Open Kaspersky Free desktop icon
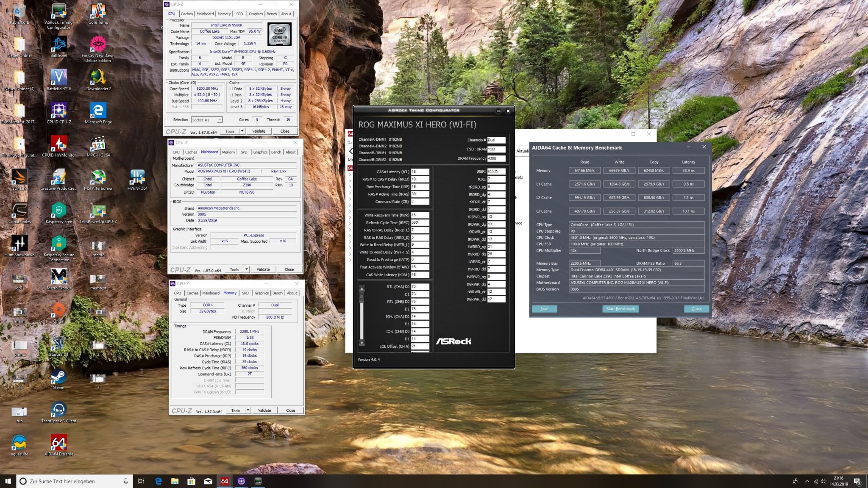The width and height of the screenshot is (868, 488). [x=58, y=213]
